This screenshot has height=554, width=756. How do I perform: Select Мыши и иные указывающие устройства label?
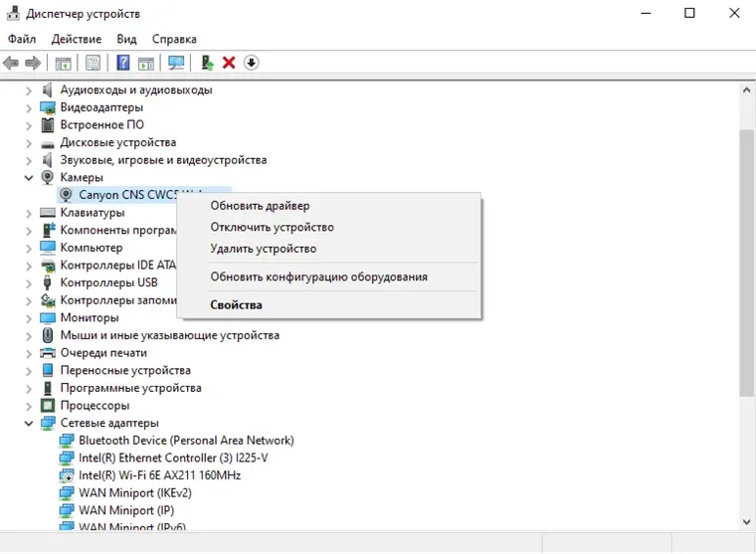[170, 335]
